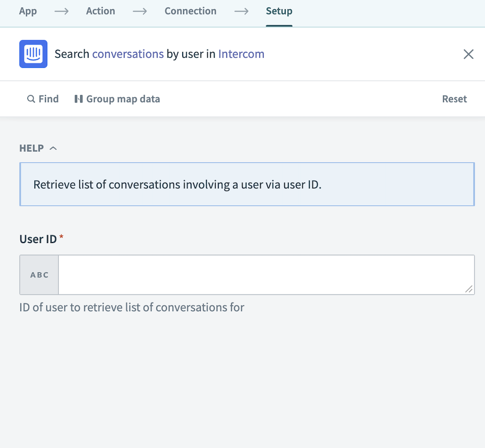Select the Find magnifying glass icon
The image size is (485, 448).
click(x=31, y=99)
